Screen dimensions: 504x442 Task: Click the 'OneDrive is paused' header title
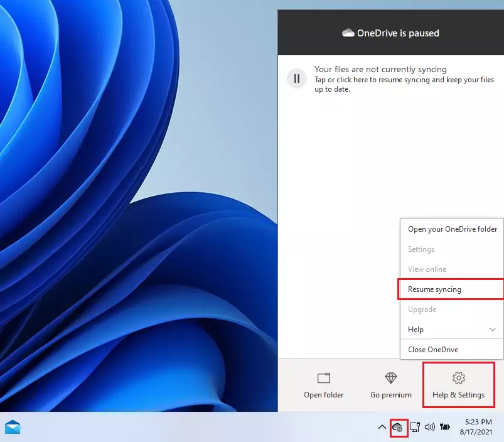[x=398, y=33]
